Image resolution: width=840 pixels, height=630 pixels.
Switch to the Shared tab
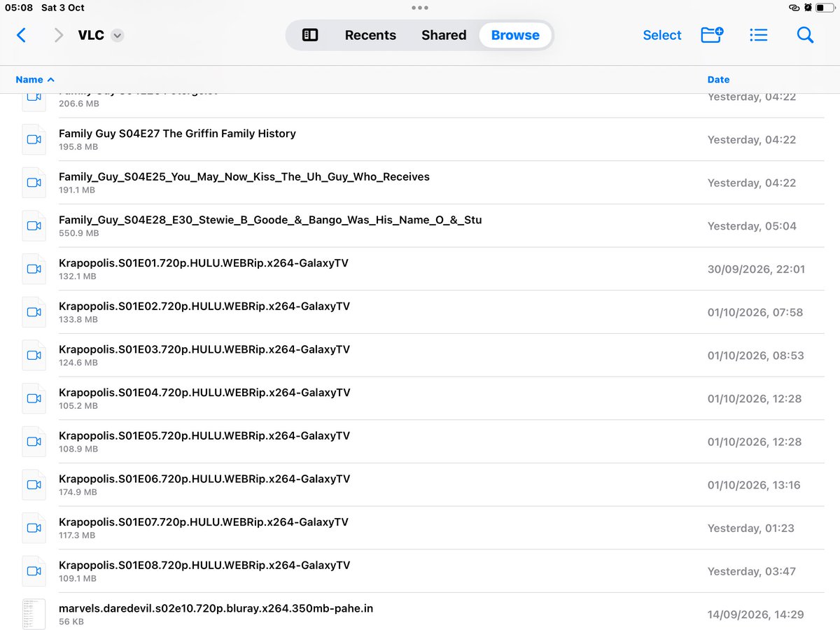444,35
